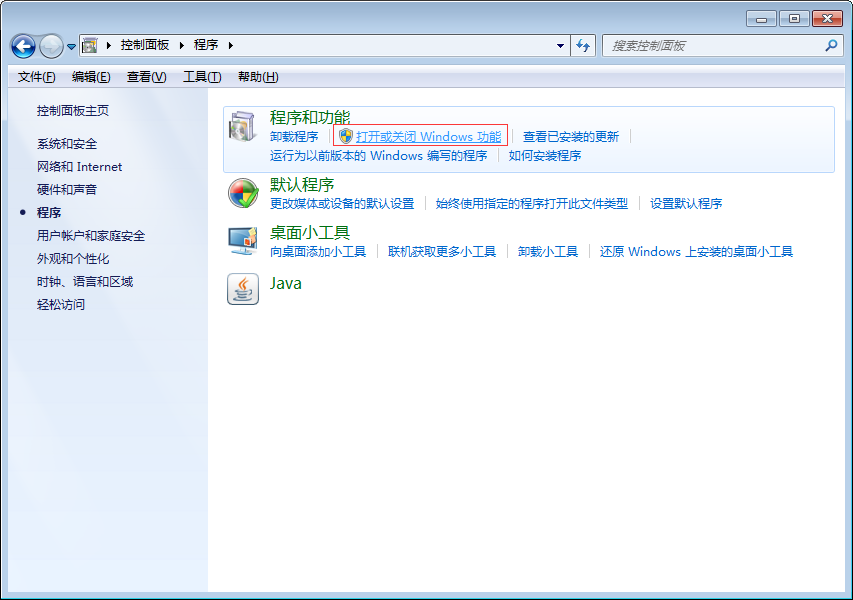Screen dimensions: 853x600
Task: Click 运行为以前版本的 Windows 编写的程序 link
Action: pos(379,156)
